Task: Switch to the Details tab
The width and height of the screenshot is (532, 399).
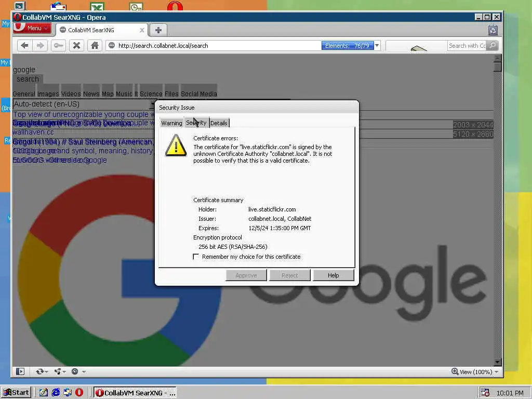Action: 219,123
